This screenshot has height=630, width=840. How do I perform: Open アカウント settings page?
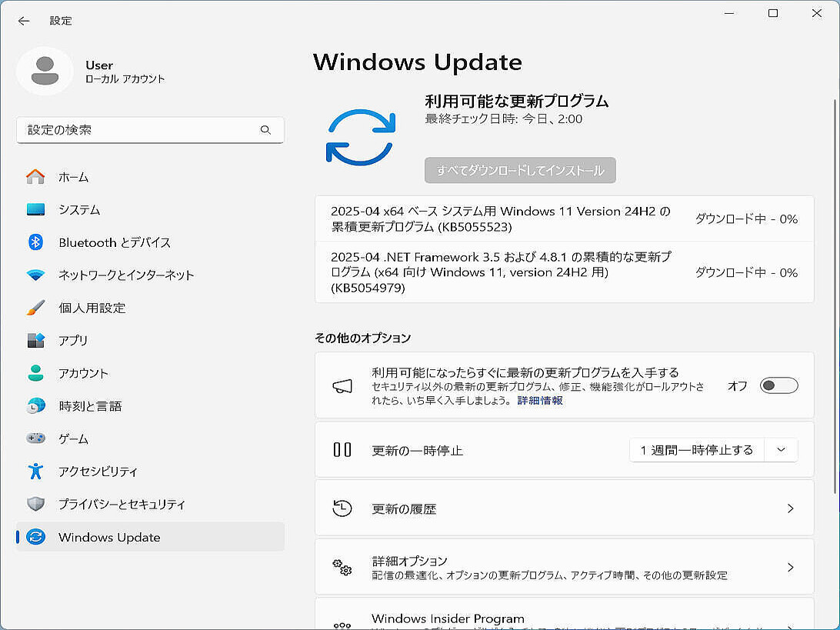click(83, 373)
